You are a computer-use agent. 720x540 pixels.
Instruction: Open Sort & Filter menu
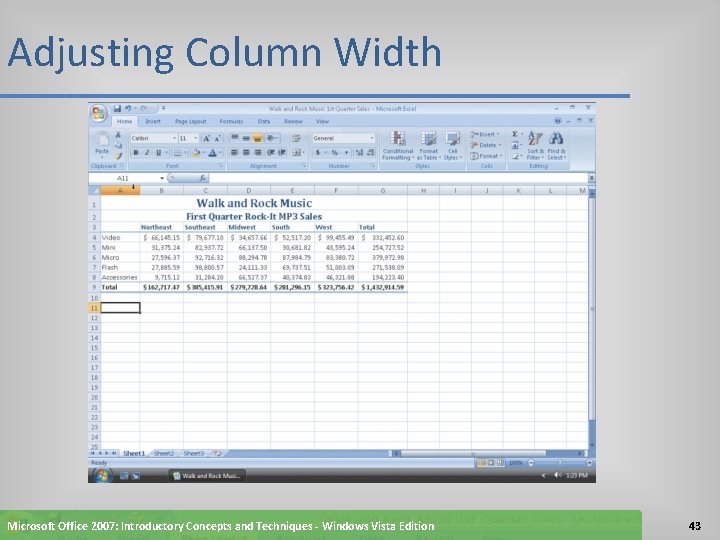[535, 146]
